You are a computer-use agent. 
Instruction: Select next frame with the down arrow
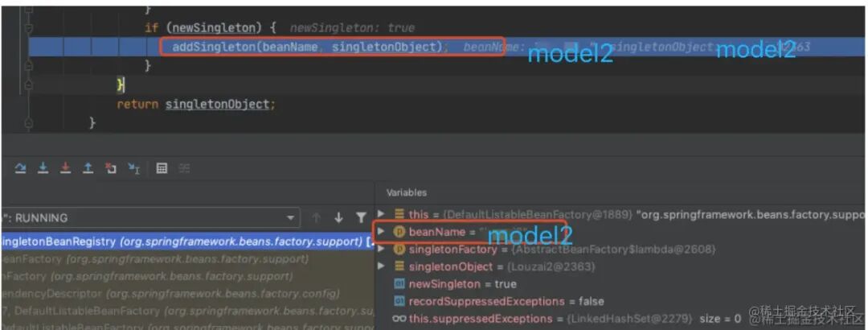[x=338, y=218]
